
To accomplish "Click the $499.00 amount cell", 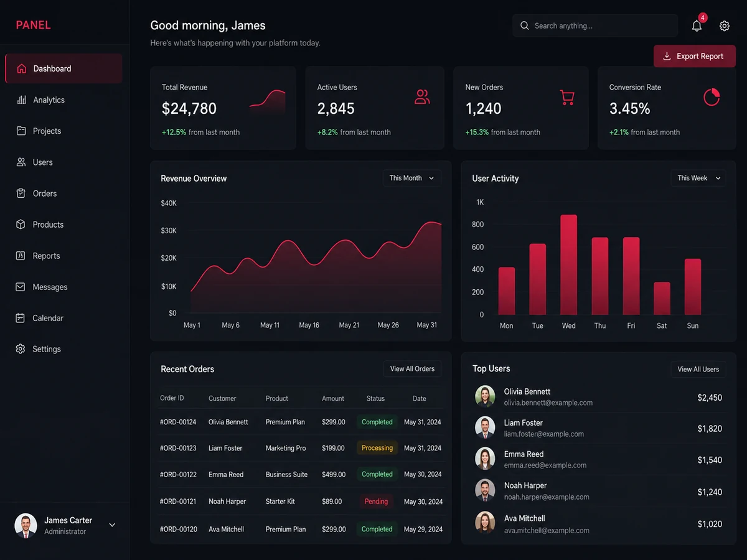I will coord(334,474).
